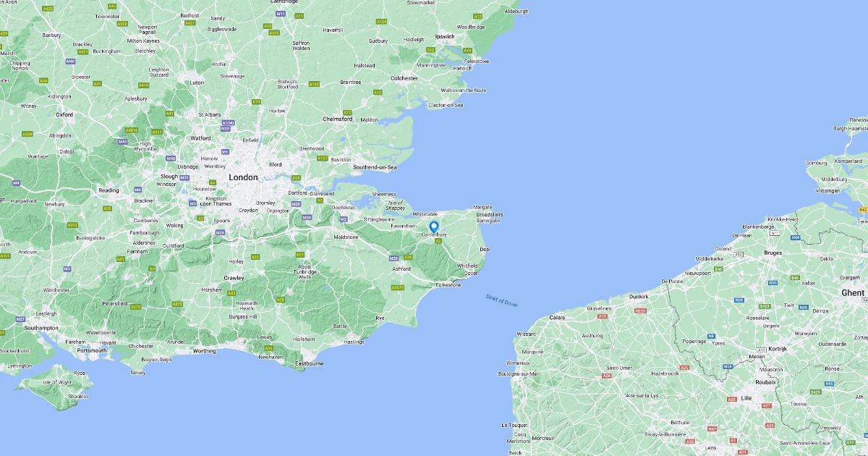
Task: Select the A2070 road shield south of Ashford
Action: pos(397,287)
